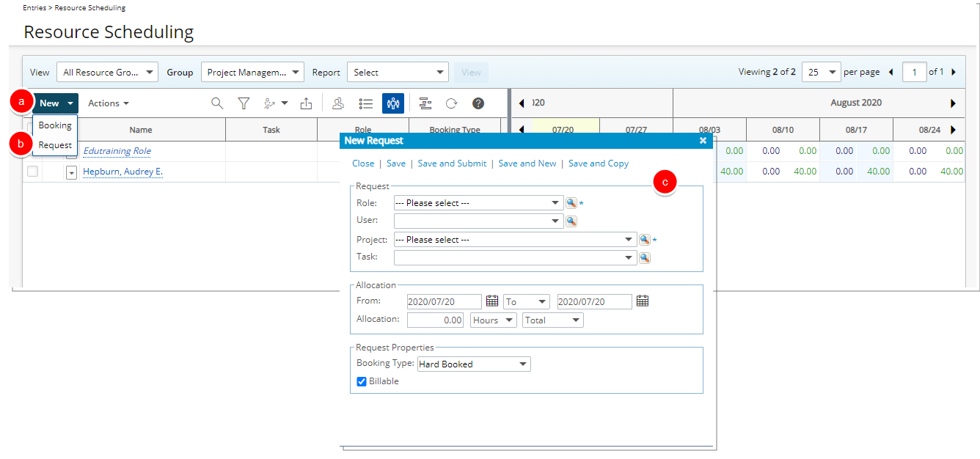
Task: Click the To date input field
Action: (x=595, y=302)
